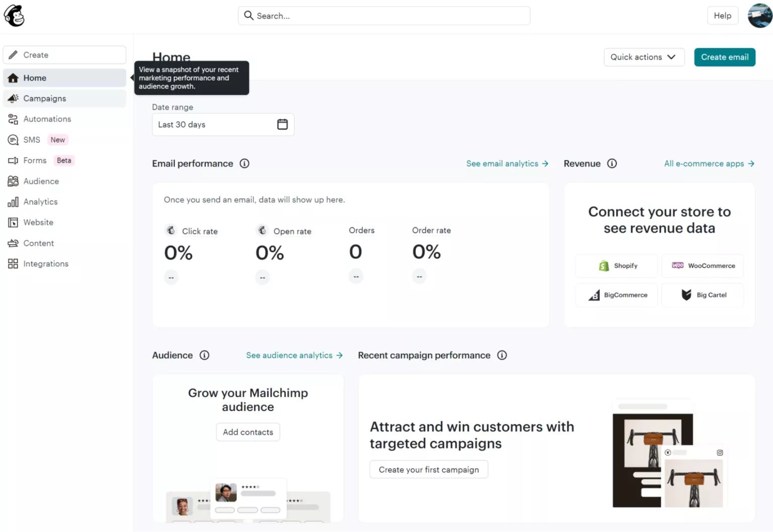
Task: Select the Big Cartel integration icon
Action: tap(686, 295)
